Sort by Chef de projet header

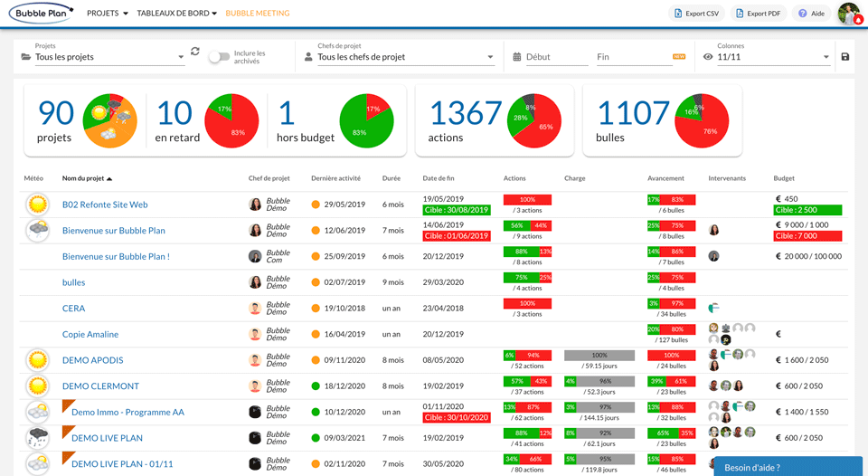coord(269,178)
